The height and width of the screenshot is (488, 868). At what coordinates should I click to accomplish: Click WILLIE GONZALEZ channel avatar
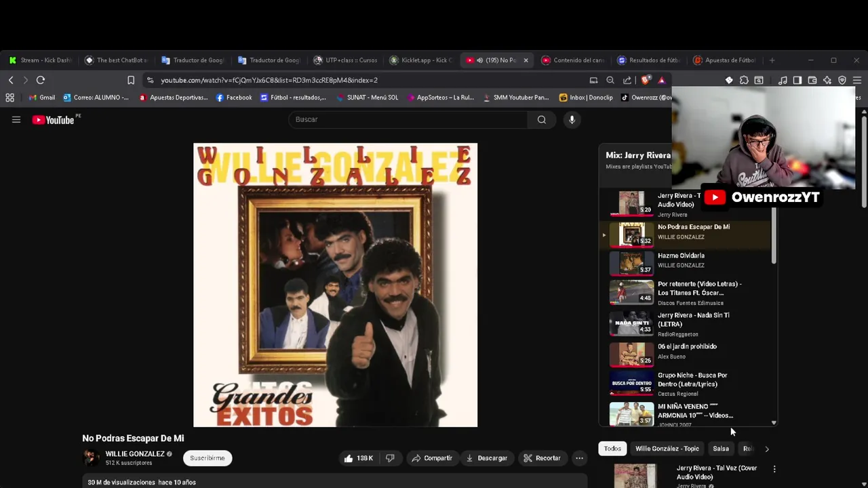click(91, 457)
